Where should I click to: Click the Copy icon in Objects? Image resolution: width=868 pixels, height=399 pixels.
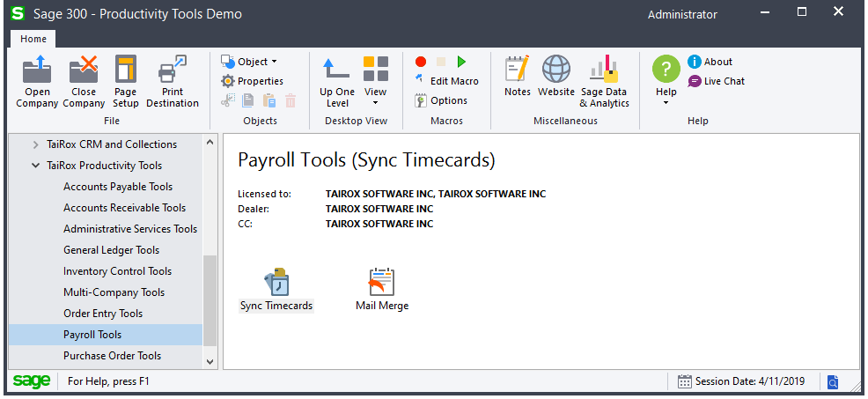coord(248,100)
